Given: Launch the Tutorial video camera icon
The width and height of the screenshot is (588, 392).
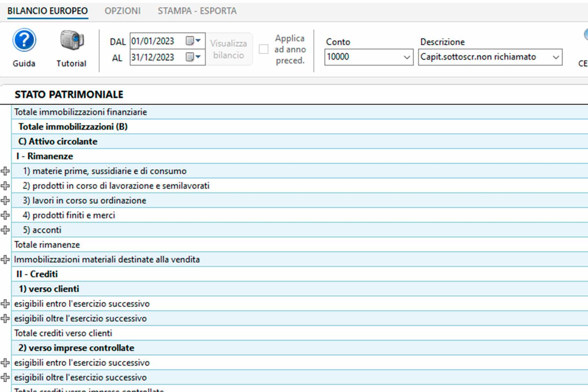Looking at the screenshot, I should click(72, 40).
